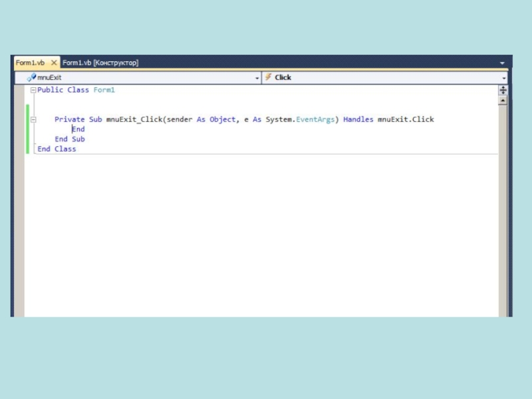Click the mnuExit object icon in the combo box
Image resolution: width=532 pixels, height=399 pixels.
(x=31, y=77)
